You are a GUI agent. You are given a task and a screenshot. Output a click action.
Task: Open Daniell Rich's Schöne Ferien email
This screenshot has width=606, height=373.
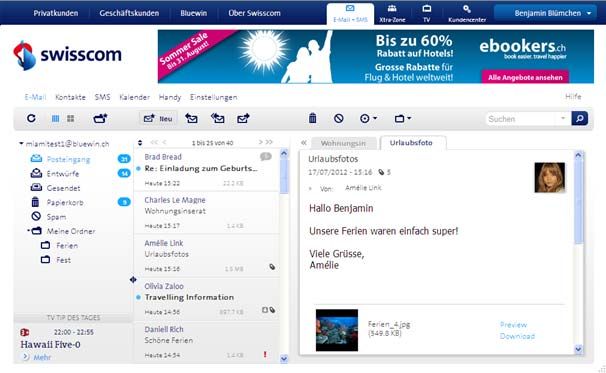click(x=206, y=342)
